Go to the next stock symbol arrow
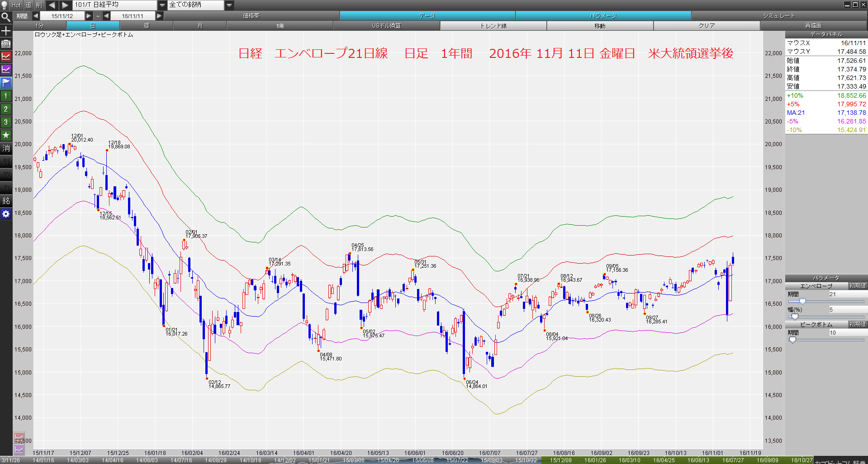This screenshot has height=464, width=868. 65,5
